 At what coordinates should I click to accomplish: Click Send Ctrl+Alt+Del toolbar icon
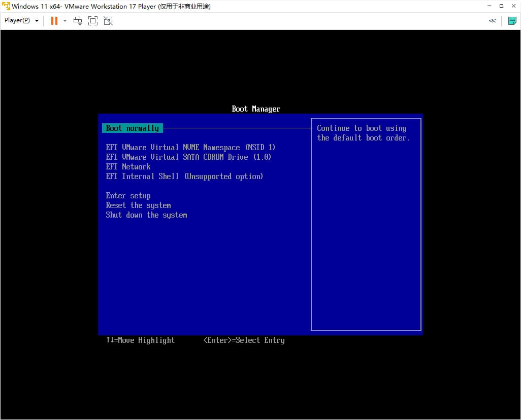click(x=78, y=21)
